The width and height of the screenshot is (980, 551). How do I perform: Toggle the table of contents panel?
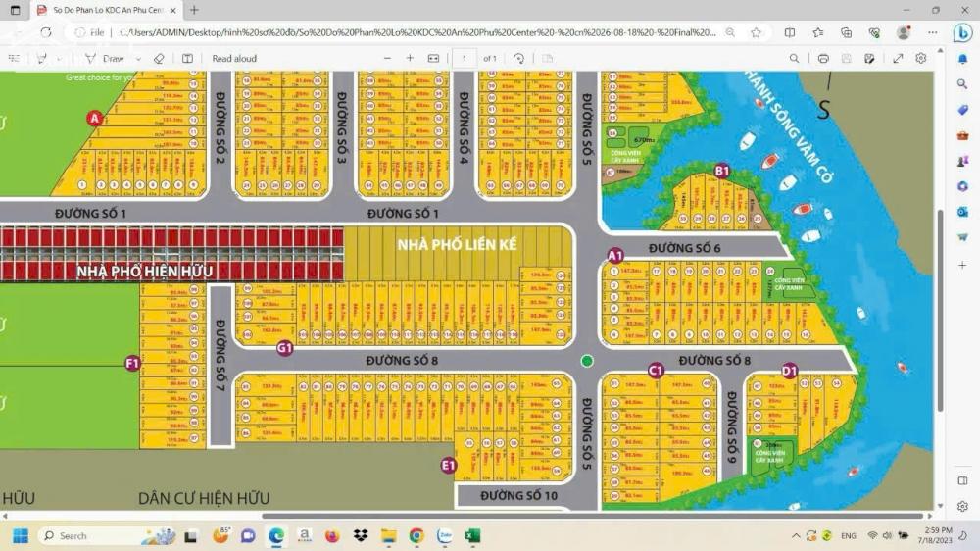click(14, 59)
